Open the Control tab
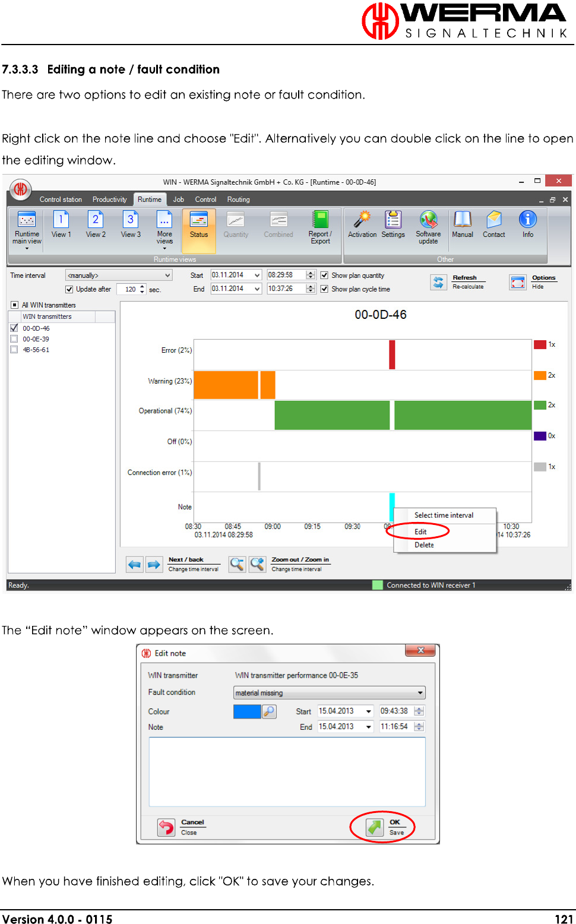The height and width of the screenshot is (924, 576). pos(205,200)
